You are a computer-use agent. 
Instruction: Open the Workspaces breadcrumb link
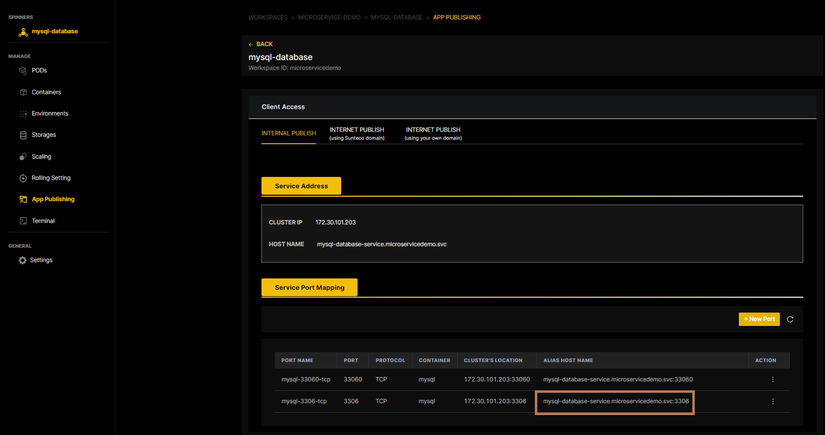click(x=270, y=17)
